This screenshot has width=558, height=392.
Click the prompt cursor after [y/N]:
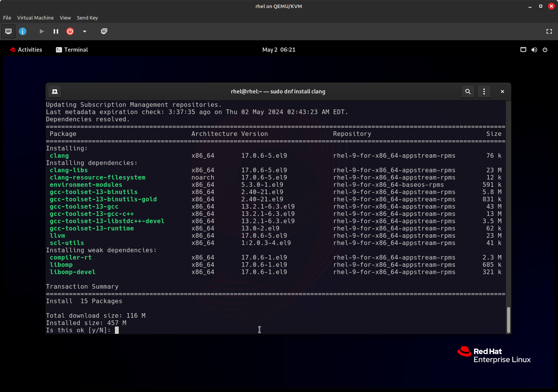(x=117, y=330)
